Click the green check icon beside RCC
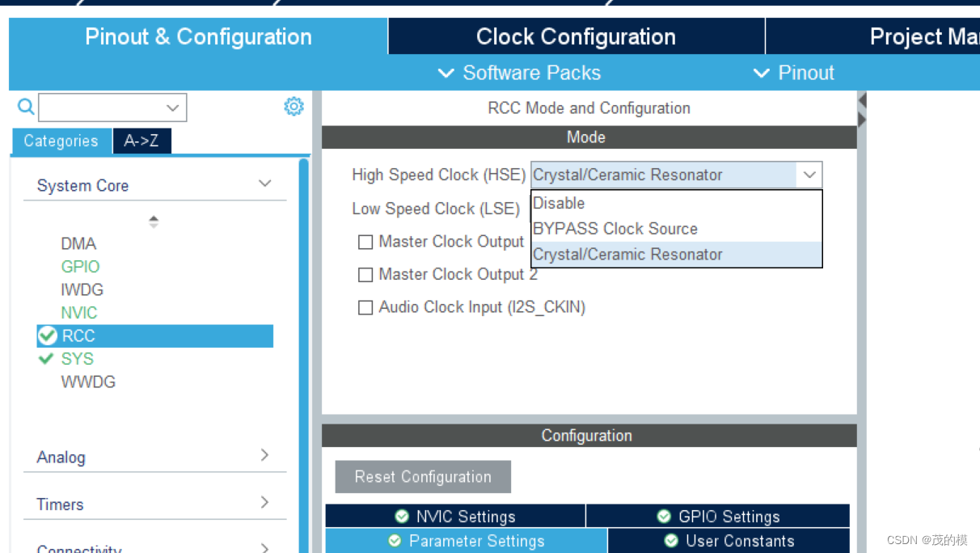The image size is (980, 553). point(48,336)
